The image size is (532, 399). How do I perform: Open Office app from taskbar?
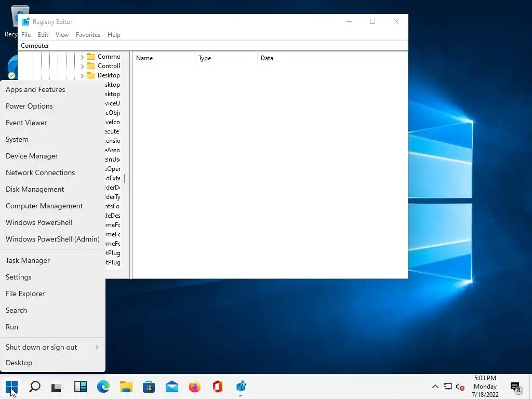pyautogui.click(x=218, y=387)
